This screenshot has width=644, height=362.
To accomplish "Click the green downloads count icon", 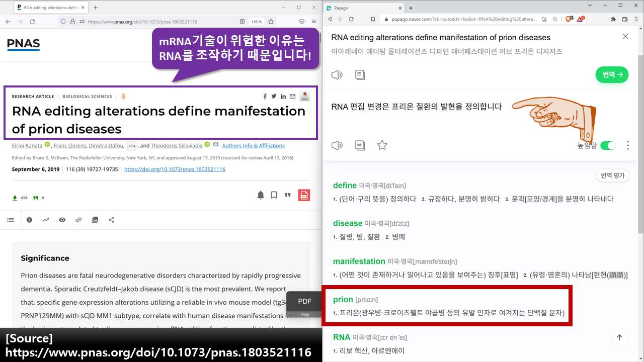I will 15,198.
